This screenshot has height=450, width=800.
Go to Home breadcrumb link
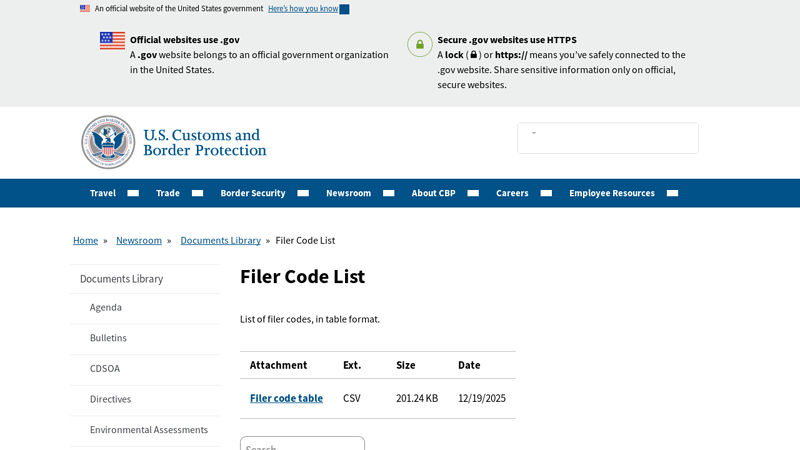[x=85, y=240]
